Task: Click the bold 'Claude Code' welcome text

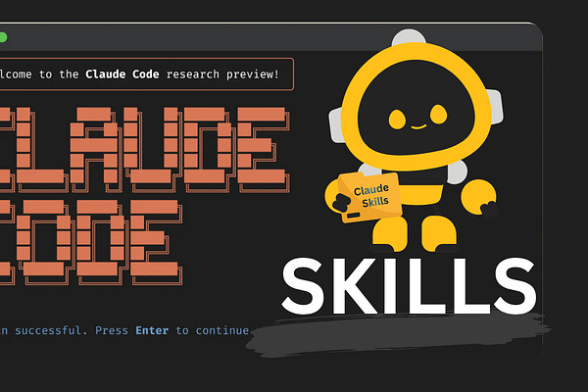Action: (122, 74)
